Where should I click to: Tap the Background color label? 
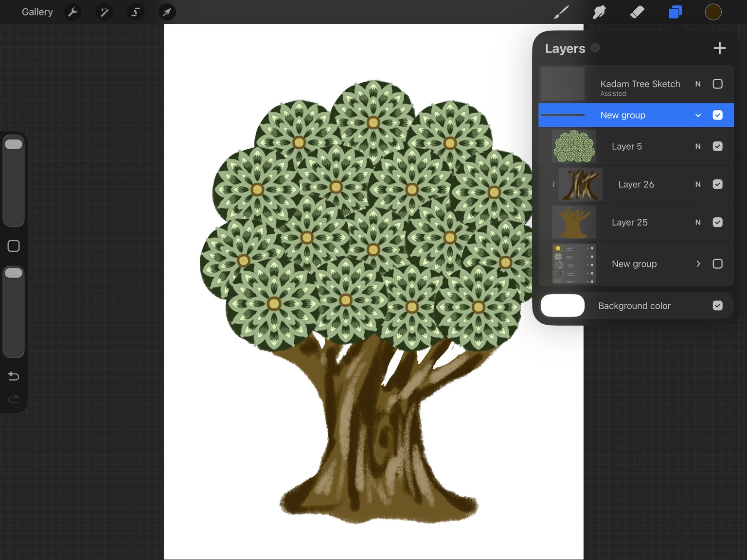pyautogui.click(x=634, y=306)
